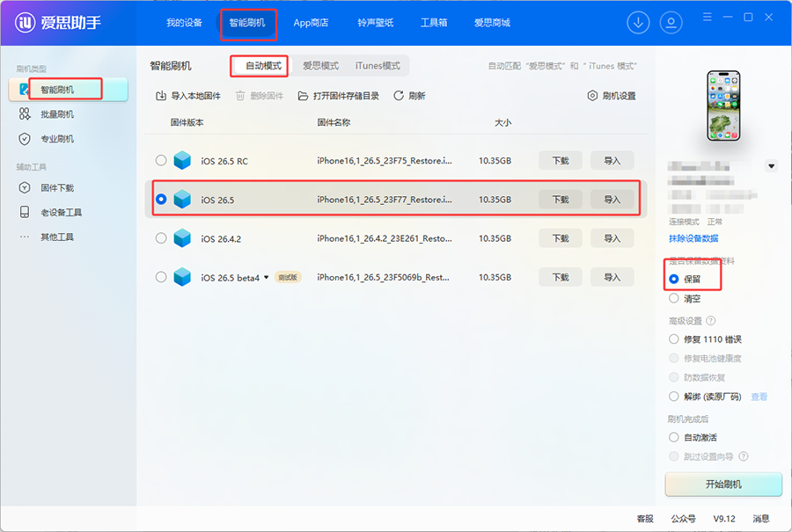Screen dimensions: 792x532
Task: Switch to iTunes模式 flashing mode
Action: (x=378, y=66)
